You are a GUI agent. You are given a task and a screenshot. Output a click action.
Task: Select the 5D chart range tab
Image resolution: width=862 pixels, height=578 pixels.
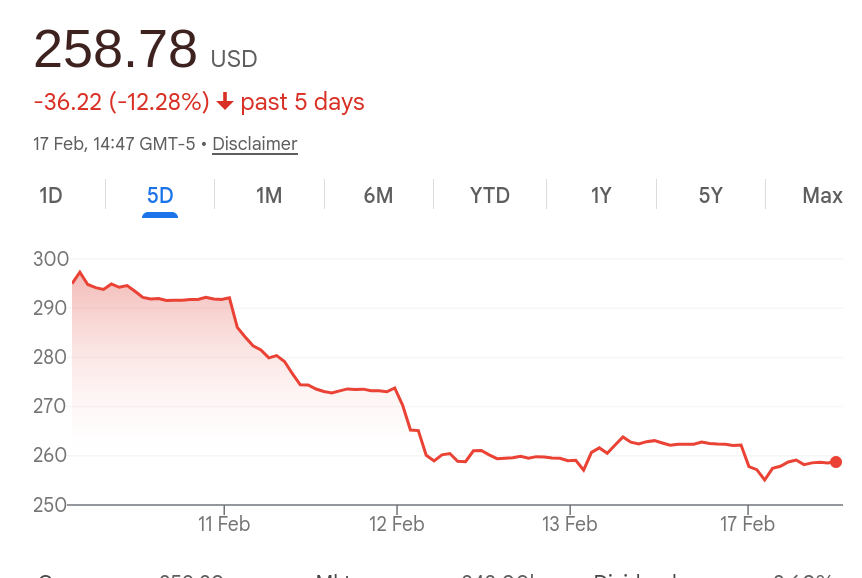coord(160,195)
